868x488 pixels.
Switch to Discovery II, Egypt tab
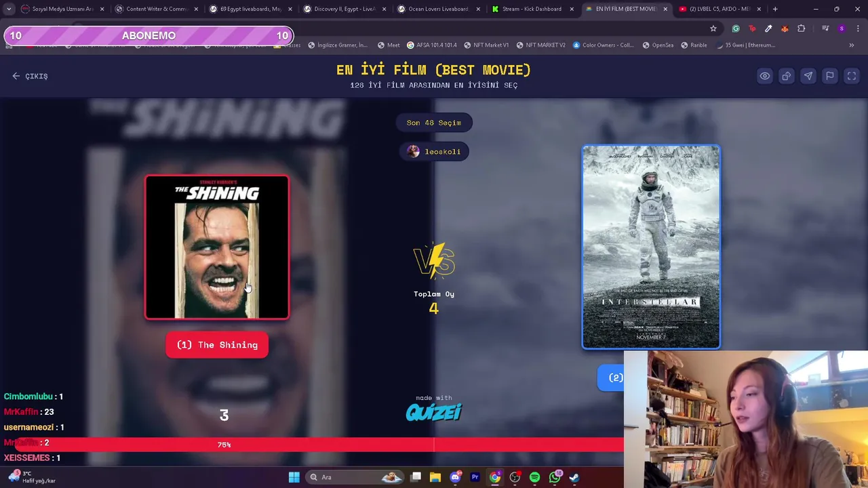point(344,9)
